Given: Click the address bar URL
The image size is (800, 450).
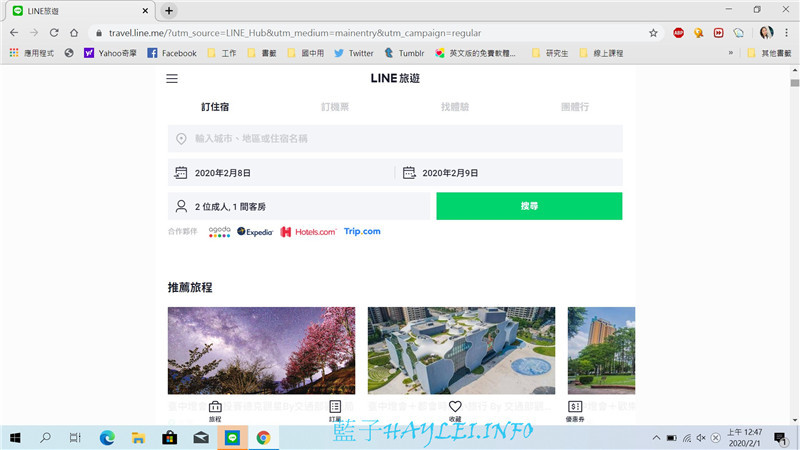Looking at the screenshot, I should (x=295, y=33).
